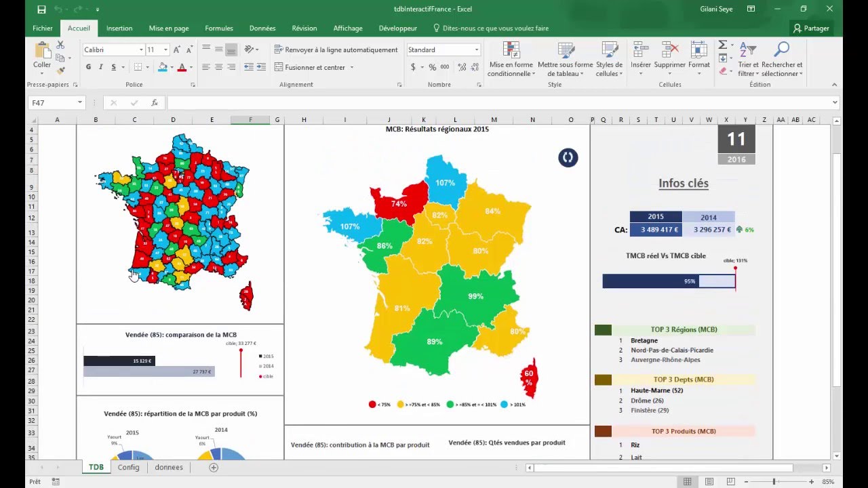Increase font size with larger A icon

click(x=177, y=49)
